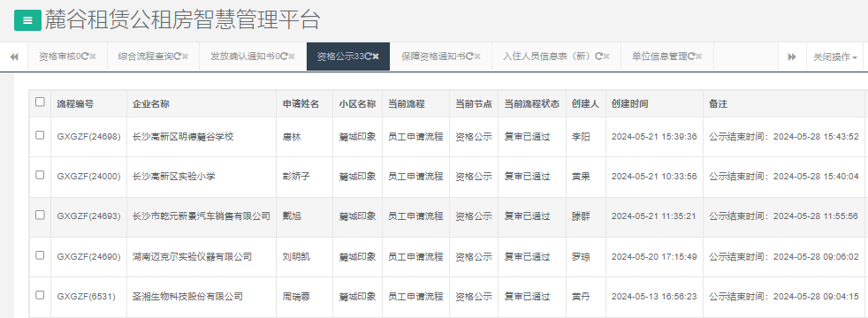The width and height of the screenshot is (868, 318).
Task: Refresh the 保障资格通知书 tab
Action: [469, 57]
